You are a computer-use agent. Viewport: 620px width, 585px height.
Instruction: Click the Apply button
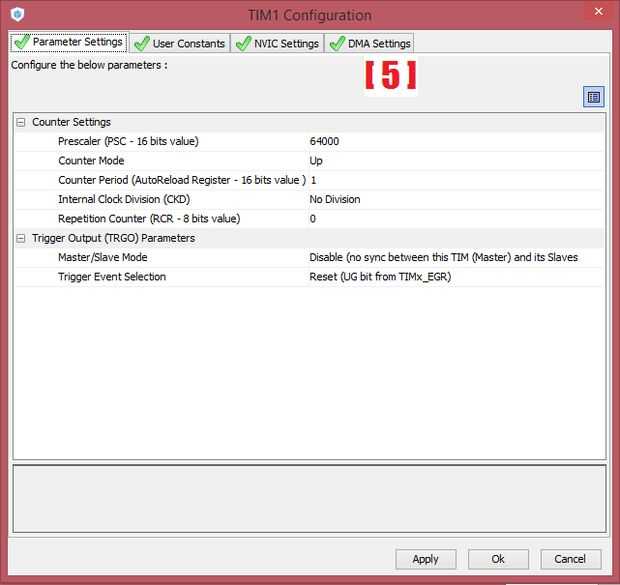[425, 559]
